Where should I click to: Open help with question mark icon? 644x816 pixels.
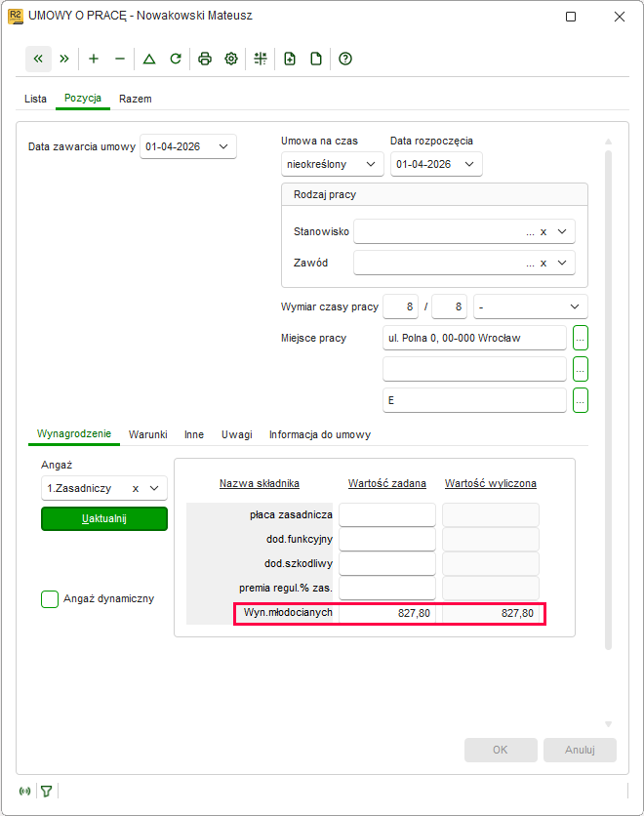tap(345, 59)
